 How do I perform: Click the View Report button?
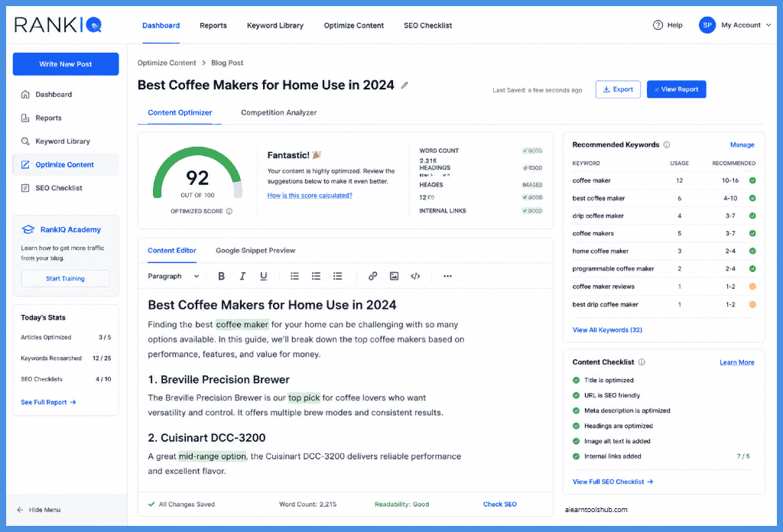click(x=676, y=89)
